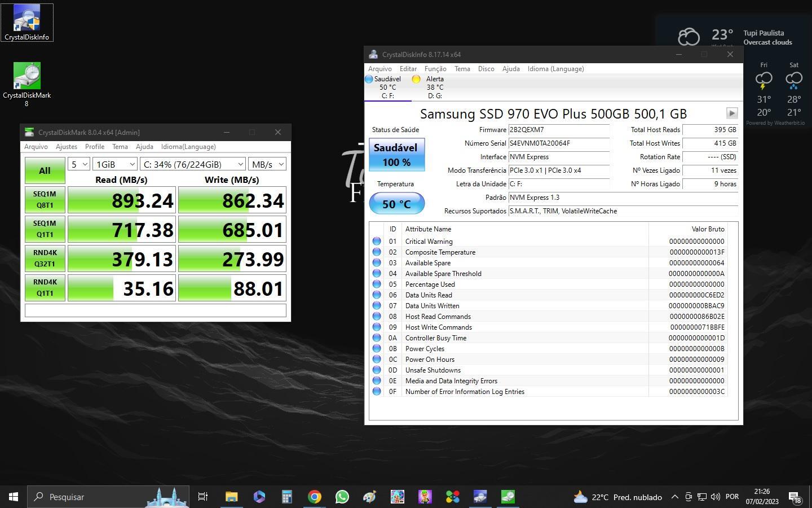The width and height of the screenshot is (812, 508).
Task: Click the SEQ1M Q8T1 read result 893.24
Action: click(122, 200)
